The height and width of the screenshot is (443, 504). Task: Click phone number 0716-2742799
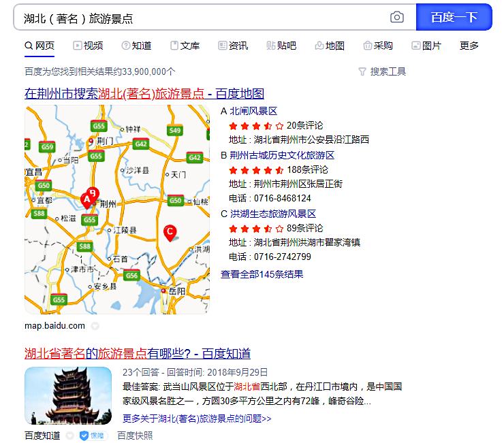283,257
